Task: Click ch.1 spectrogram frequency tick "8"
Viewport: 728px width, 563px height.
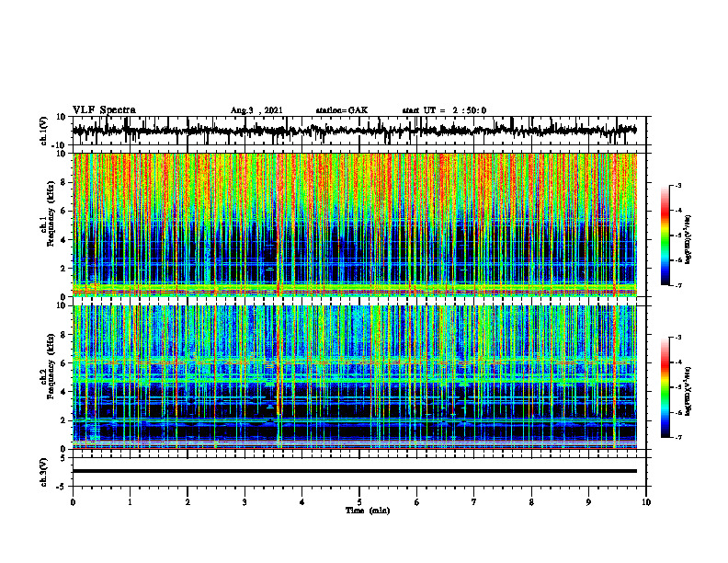Action: click(63, 182)
